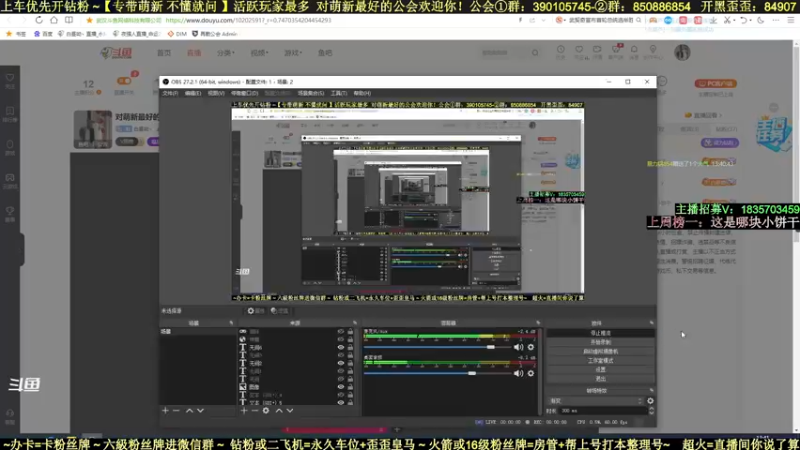Screen dimensions: 800x450
Task: Click OBS 退出 button
Action: (x=601, y=379)
